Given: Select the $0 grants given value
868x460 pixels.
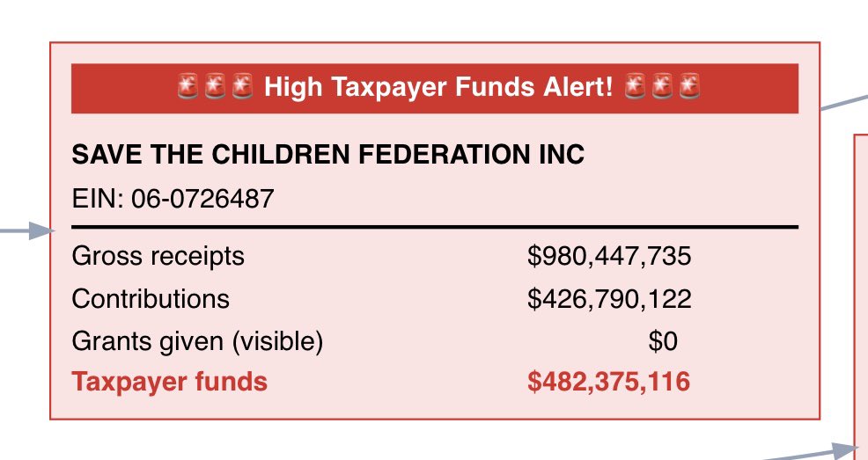Looking at the screenshot, I should pyautogui.click(x=663, y=341).
